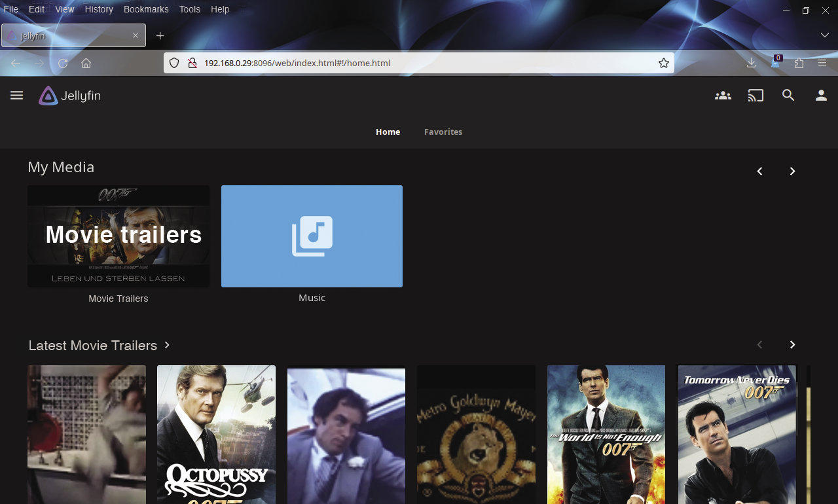Image resolution: width=838 pixels, height=504 pixels.
Task: Open the Music library card
Action: click(312, 236)
